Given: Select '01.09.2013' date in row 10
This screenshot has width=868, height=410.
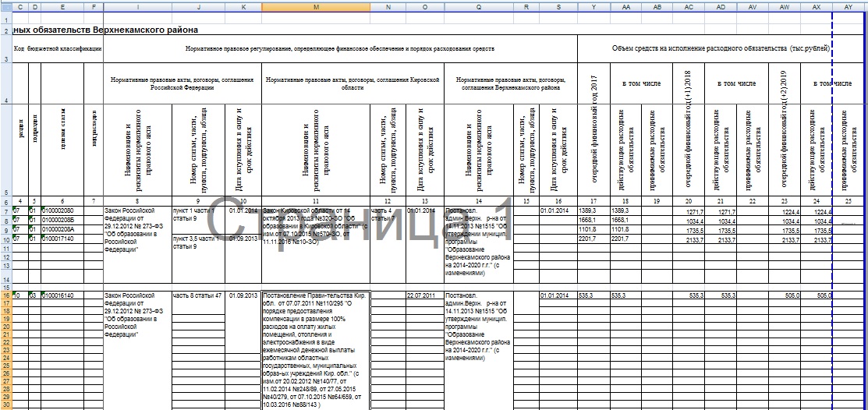Looking at the screenshot, I should [243, 239].
